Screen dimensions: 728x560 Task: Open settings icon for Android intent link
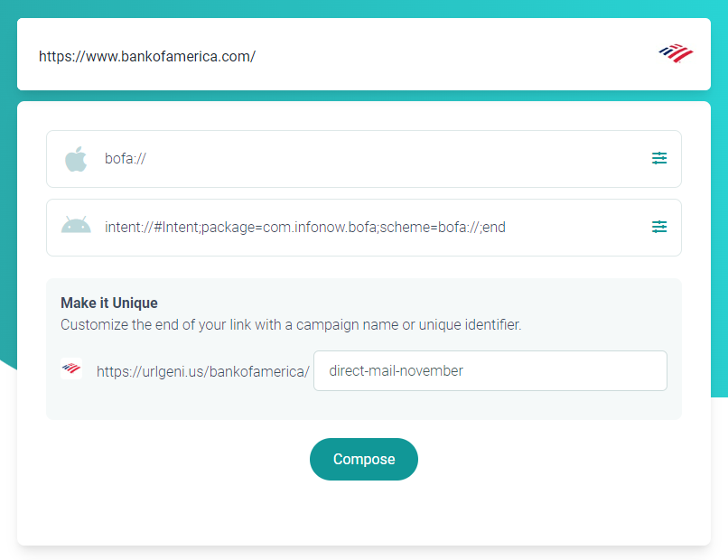tap(658, 227)
